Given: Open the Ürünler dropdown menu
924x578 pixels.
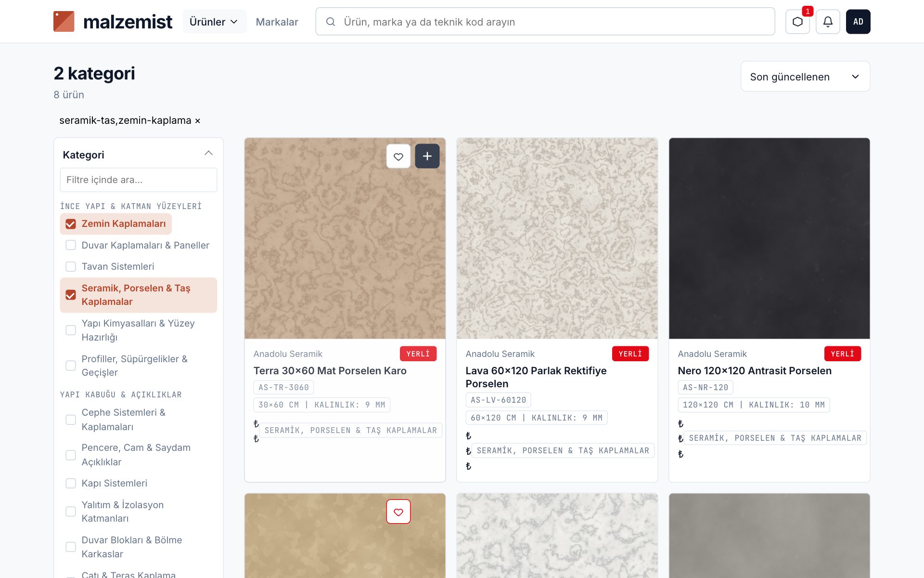Looking at the screenshot, I should click(214, 22).
